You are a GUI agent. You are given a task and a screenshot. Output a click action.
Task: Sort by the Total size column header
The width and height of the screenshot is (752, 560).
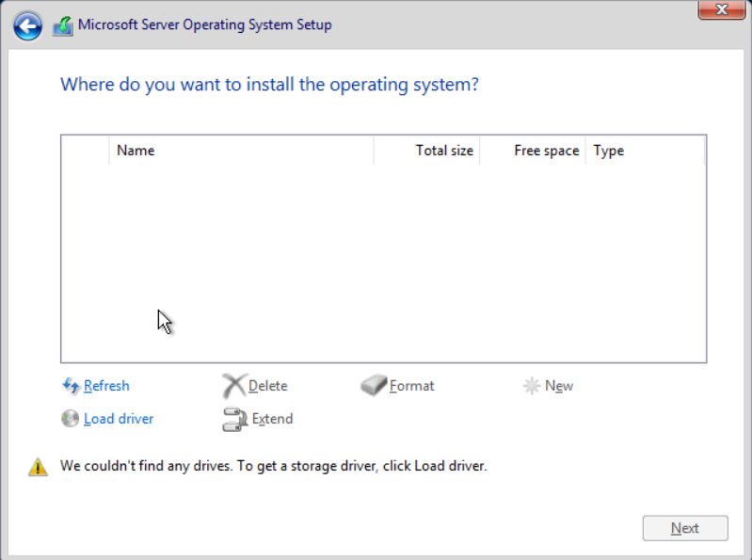click(x=427, y=151)
